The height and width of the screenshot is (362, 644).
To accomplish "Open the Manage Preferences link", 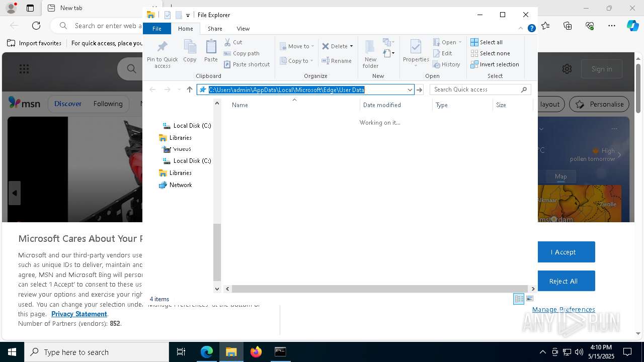I will [563, 309].
